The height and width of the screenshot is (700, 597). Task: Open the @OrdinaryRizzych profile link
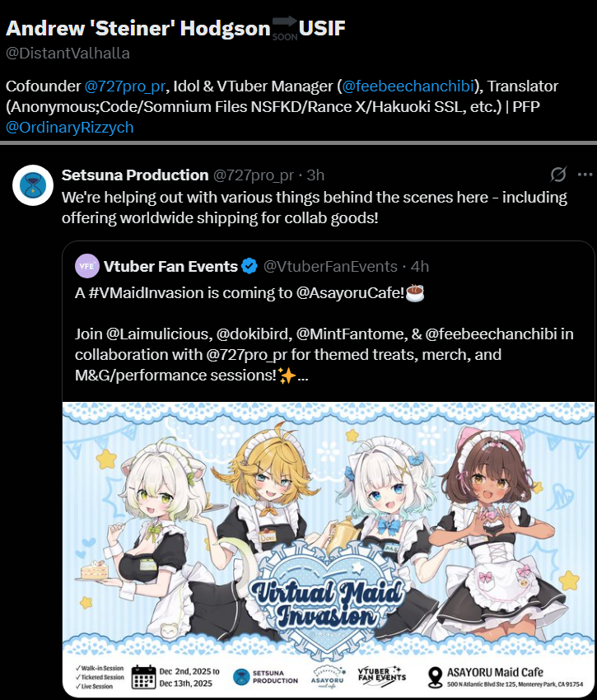coord(70,127)
